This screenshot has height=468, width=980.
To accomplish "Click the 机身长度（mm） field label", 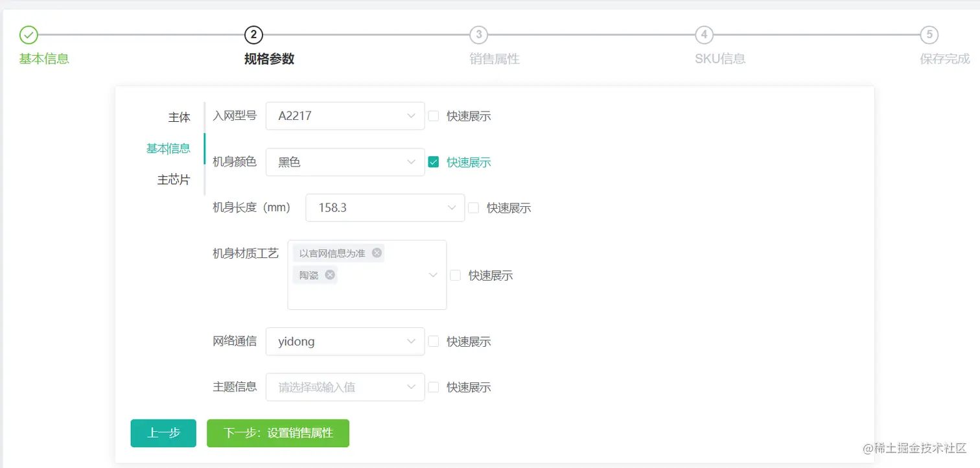I will pos(251,208).
